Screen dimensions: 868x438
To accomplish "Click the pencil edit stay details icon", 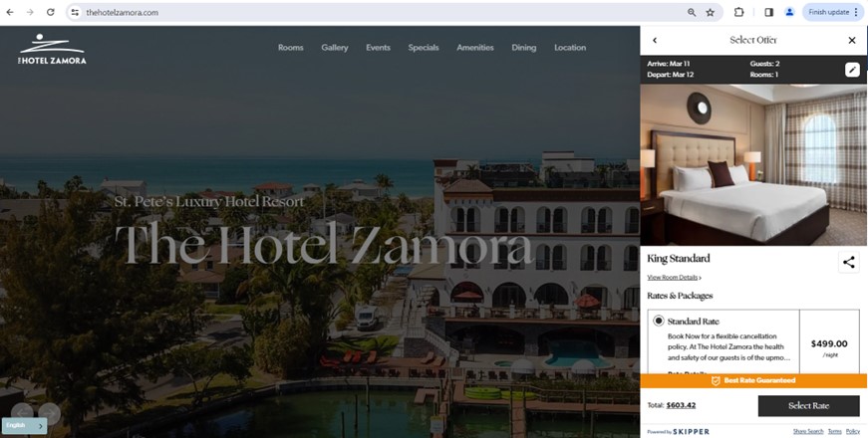I will (852, 69).
